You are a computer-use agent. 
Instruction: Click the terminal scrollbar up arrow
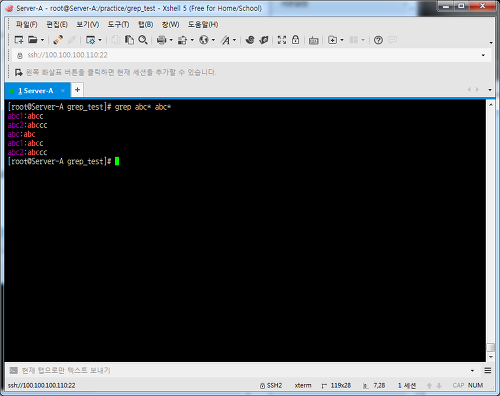[491, 104]
